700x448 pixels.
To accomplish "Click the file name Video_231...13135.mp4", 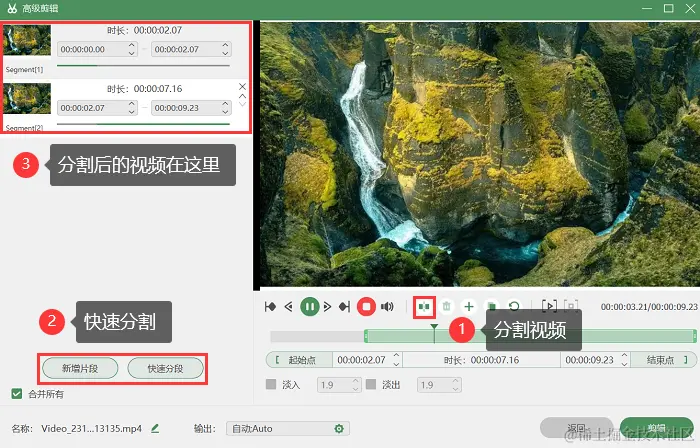I will pos(92,428).
